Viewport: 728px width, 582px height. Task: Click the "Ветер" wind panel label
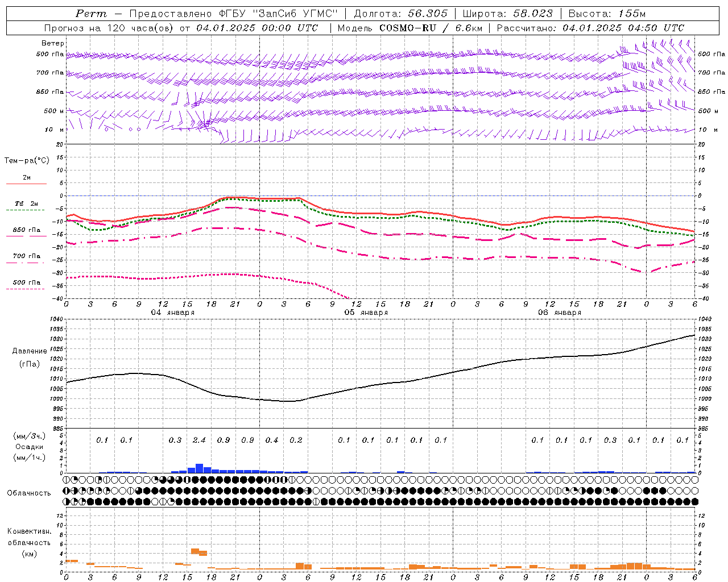click(x=53, y=43)
